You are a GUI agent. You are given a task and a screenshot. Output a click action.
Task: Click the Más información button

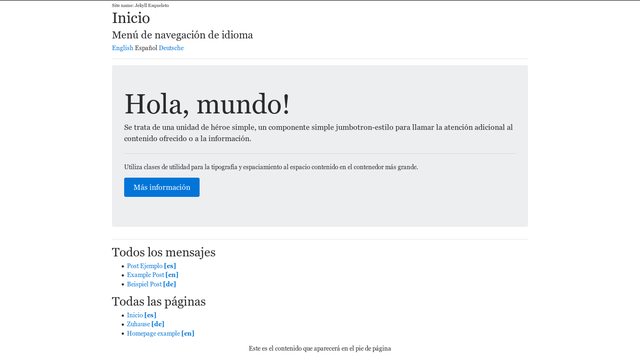click(162, 187)
